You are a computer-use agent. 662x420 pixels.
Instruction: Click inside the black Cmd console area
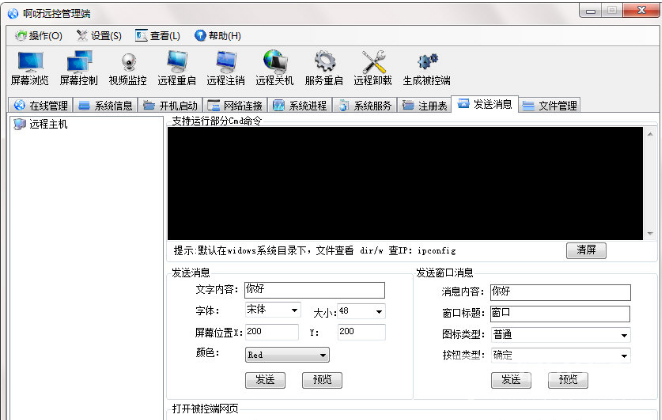[405, 183]
